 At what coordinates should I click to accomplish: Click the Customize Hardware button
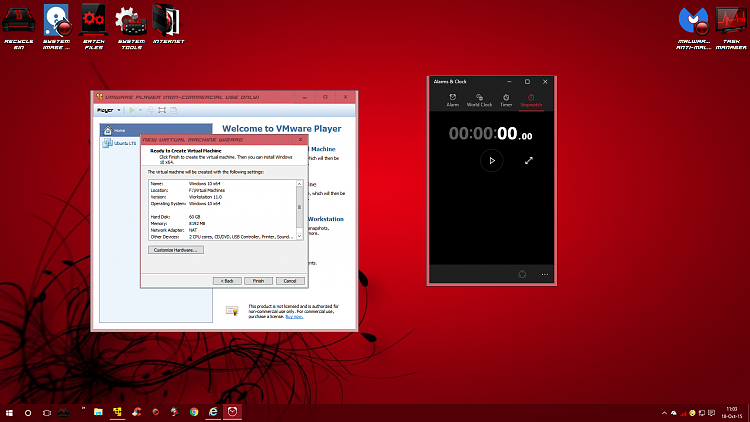click(176, 250)
